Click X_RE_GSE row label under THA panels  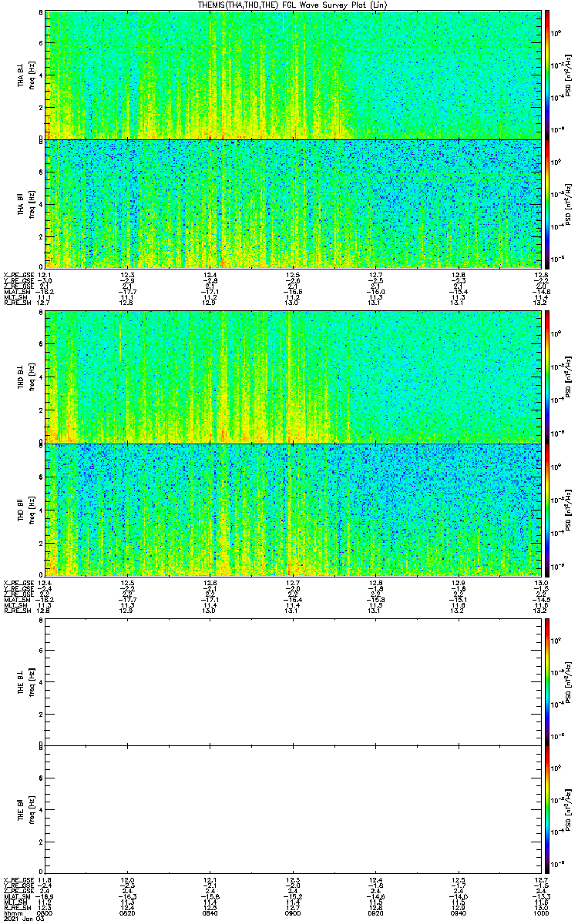[x=19, y=274]
